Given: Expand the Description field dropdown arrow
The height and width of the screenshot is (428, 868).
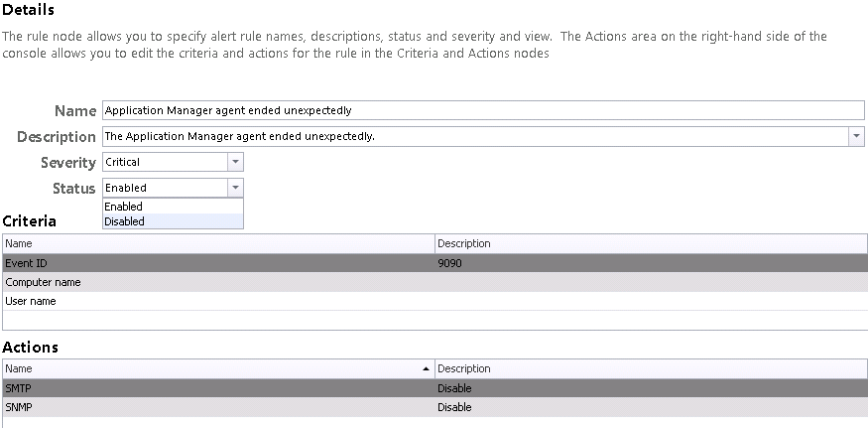Looking at the screenshot, I should pos(856,136).
